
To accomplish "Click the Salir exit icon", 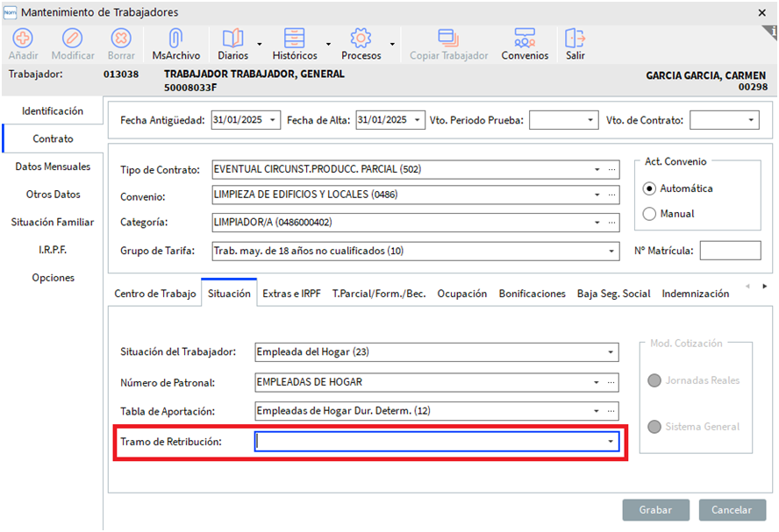I will [575, 39].
